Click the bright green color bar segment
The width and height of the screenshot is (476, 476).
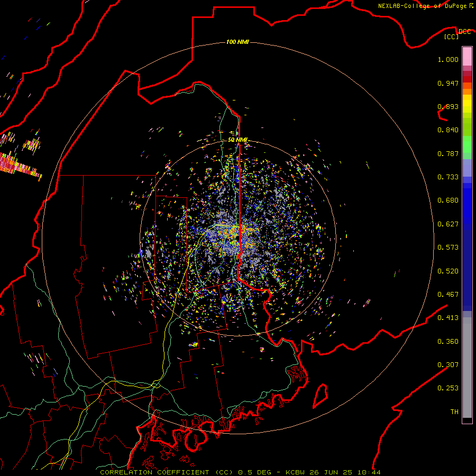point(467,144)
